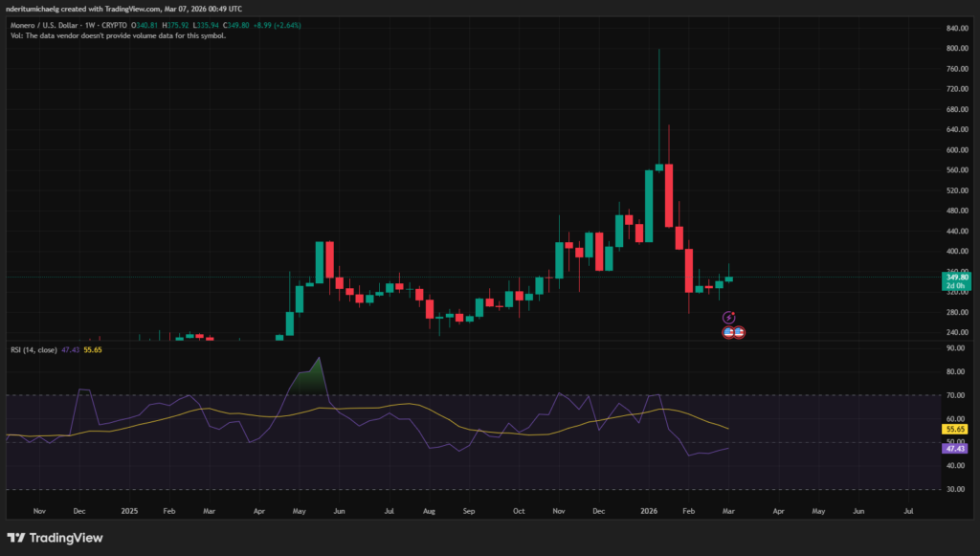Open the 1W timeframe selector
Screen dimensions: 980x556
89,25
